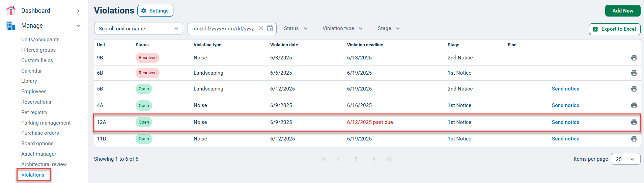
Task: Click the Violation deadline column header
Action: tap(365, 45)
